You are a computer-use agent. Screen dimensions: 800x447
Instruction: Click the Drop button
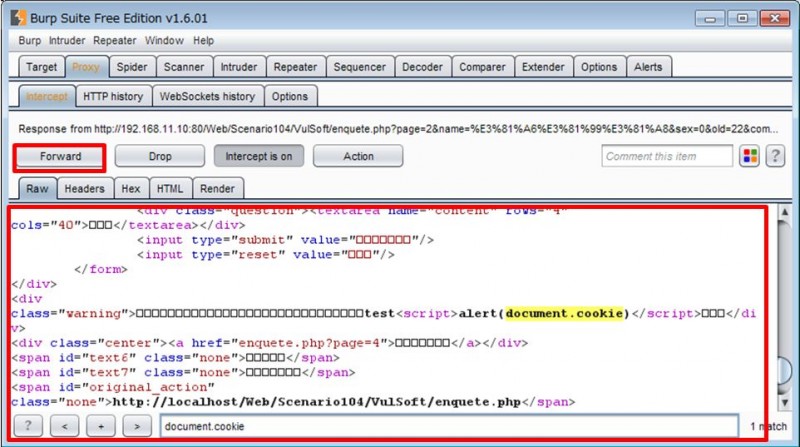[160, 156]
